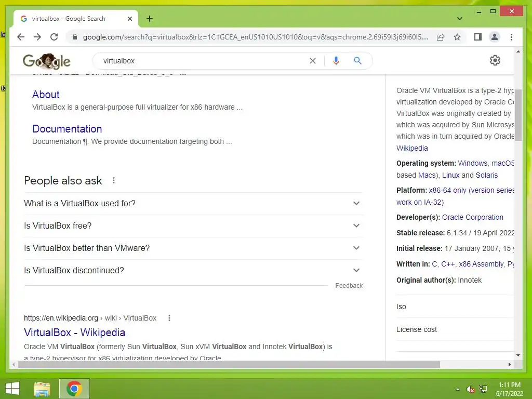Screen dimensions: 532x399
Task: Open the share page icon in address bar
Action: (x=441, y=37)
